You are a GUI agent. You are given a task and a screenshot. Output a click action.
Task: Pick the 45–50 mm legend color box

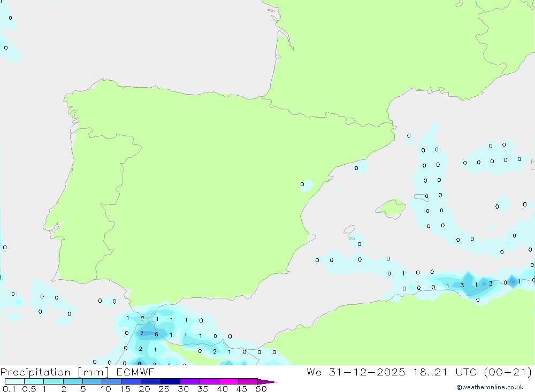click(248, 381)
